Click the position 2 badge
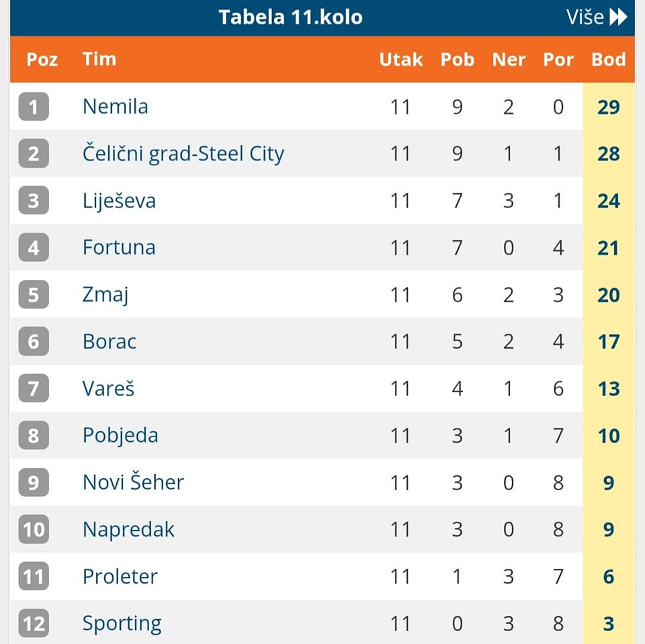 (34, 154)
